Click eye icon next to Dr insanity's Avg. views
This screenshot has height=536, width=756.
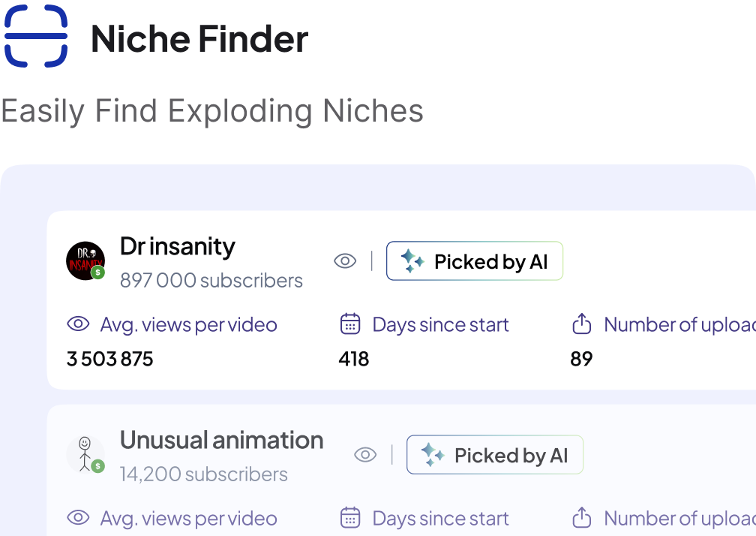point(78,324)
